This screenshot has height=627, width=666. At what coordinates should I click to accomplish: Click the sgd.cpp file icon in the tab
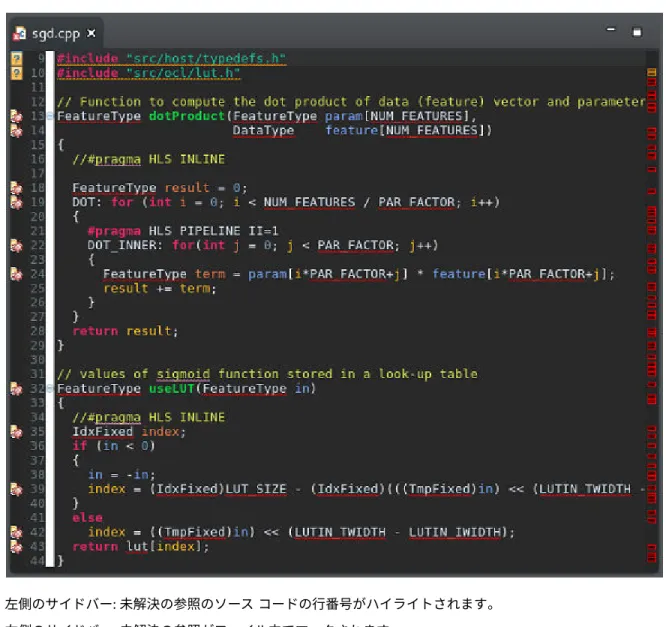[x=20, y=34]
